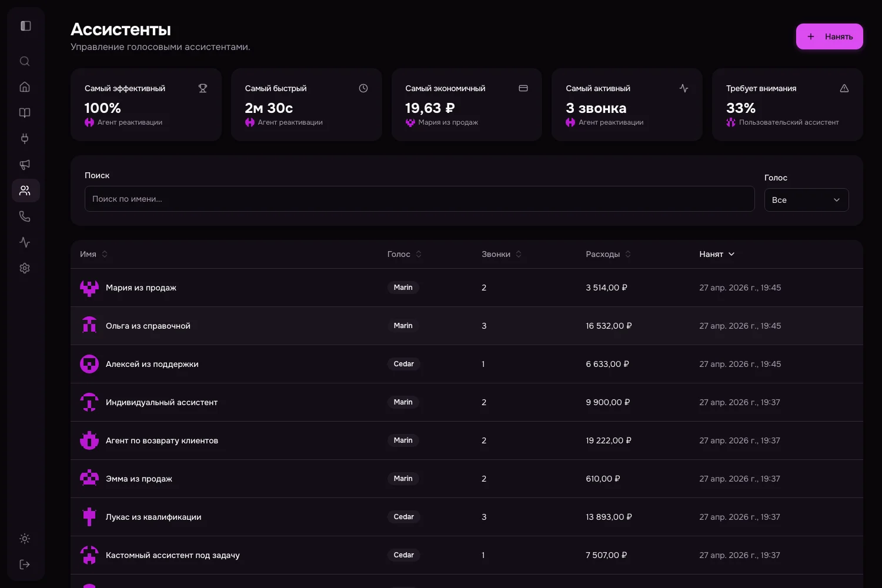Toggle light theme with sun icon
The height and width of the screenshot is (588, 882).
pyautogui.click(x=25, y=539)
